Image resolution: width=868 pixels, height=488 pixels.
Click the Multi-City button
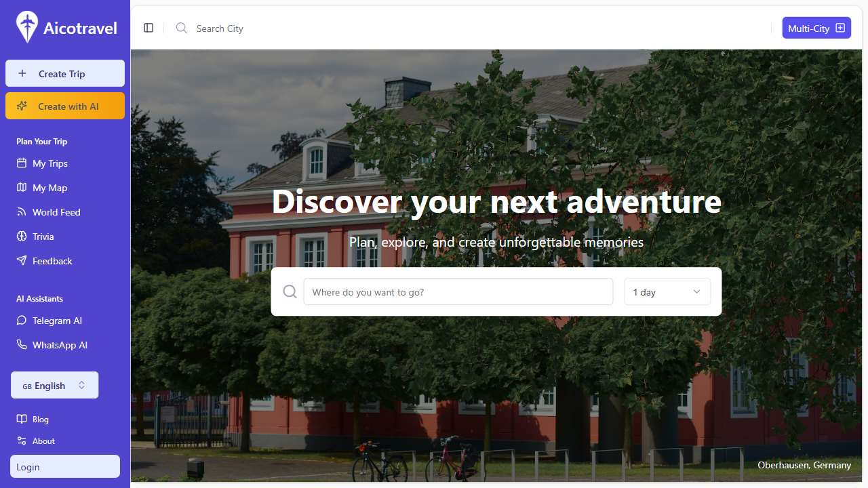[816, 28]
